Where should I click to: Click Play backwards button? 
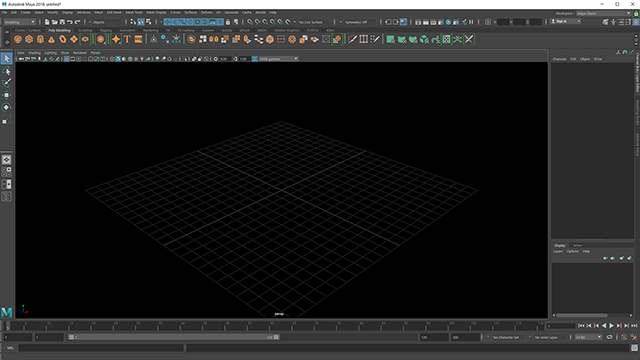tap(604, 326)
